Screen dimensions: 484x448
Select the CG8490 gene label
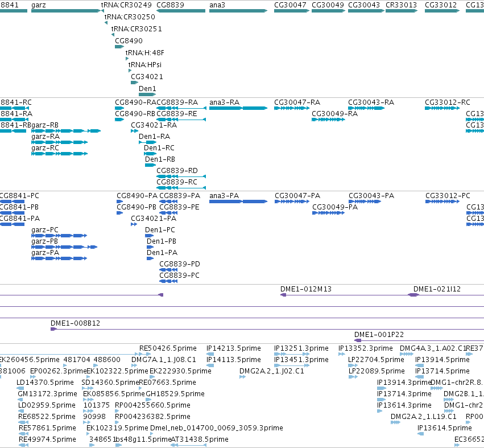click(x=129, y=41)
